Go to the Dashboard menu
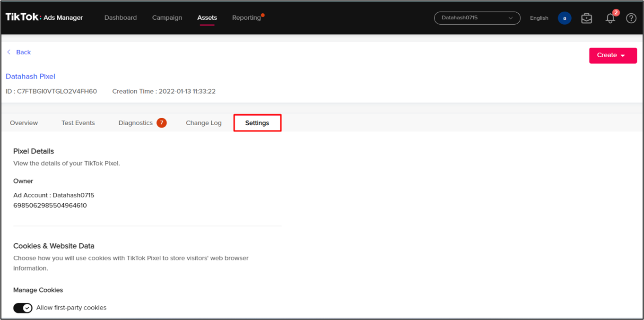Screen dimensions: 644x320 pyautogui.click(x=121, y=17)
